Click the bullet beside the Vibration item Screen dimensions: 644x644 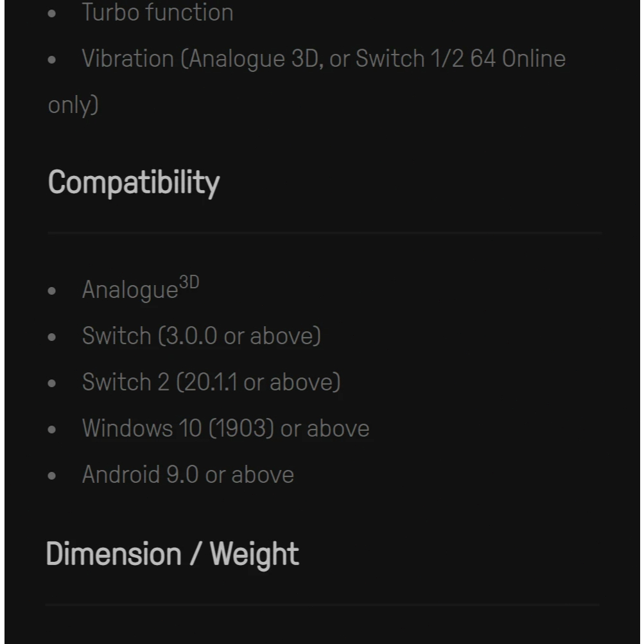point(52,60)
